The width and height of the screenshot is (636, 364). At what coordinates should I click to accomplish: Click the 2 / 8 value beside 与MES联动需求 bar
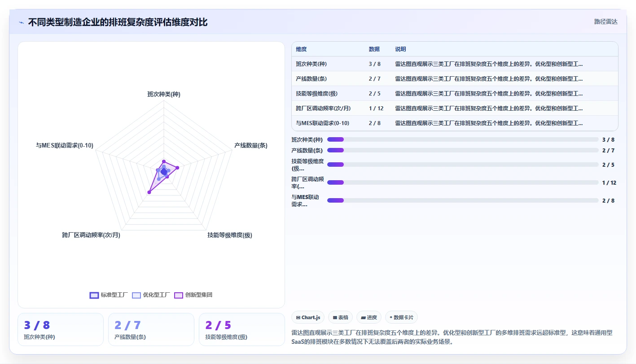point(608,200)
